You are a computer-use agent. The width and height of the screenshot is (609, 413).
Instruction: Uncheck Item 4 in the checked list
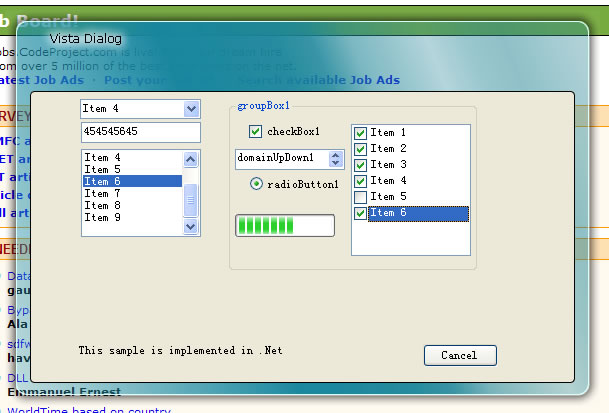[360, 181]
